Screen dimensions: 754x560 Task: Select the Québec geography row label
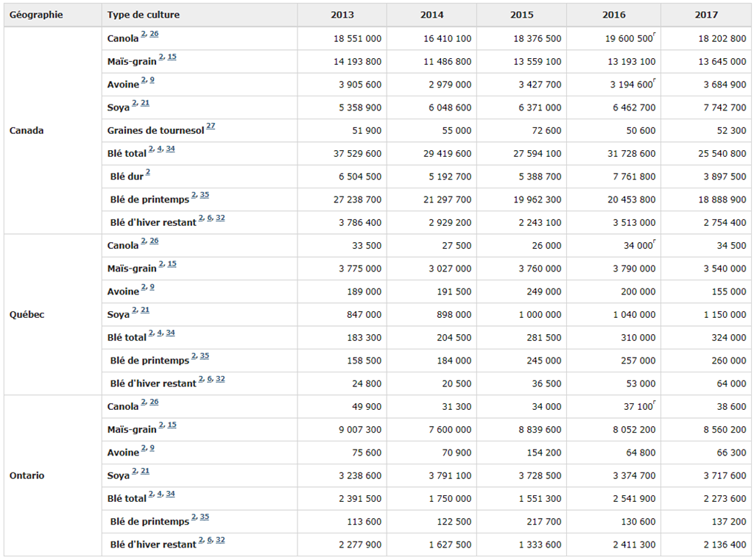(27, 314)
